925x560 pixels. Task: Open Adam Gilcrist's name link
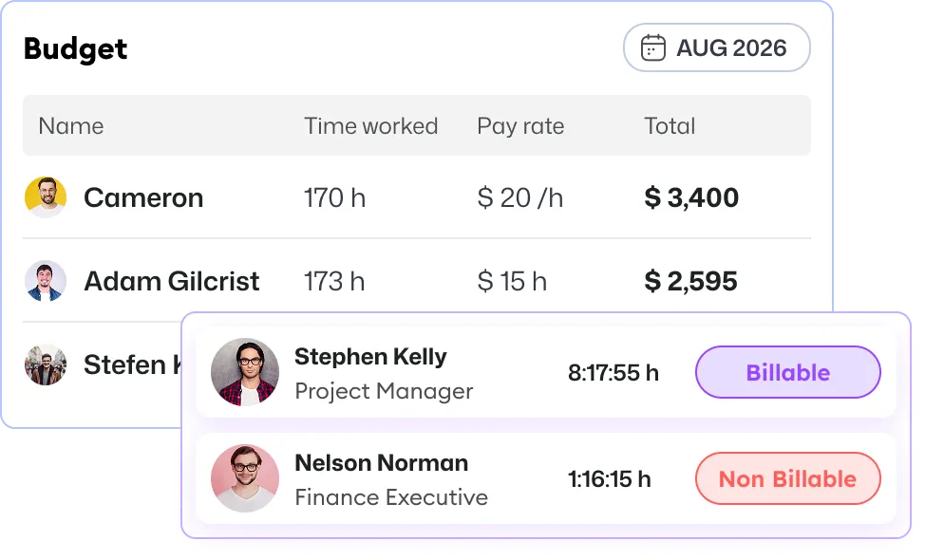(x=172, y=281)
